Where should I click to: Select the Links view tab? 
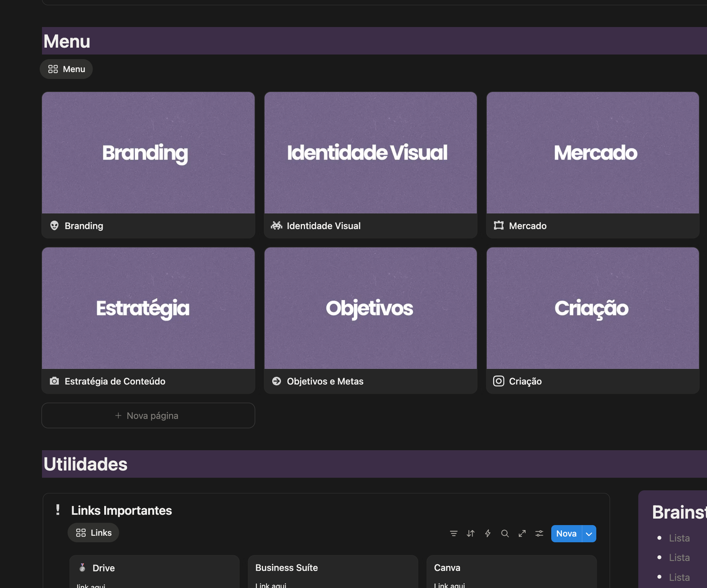tap(94, 533)
